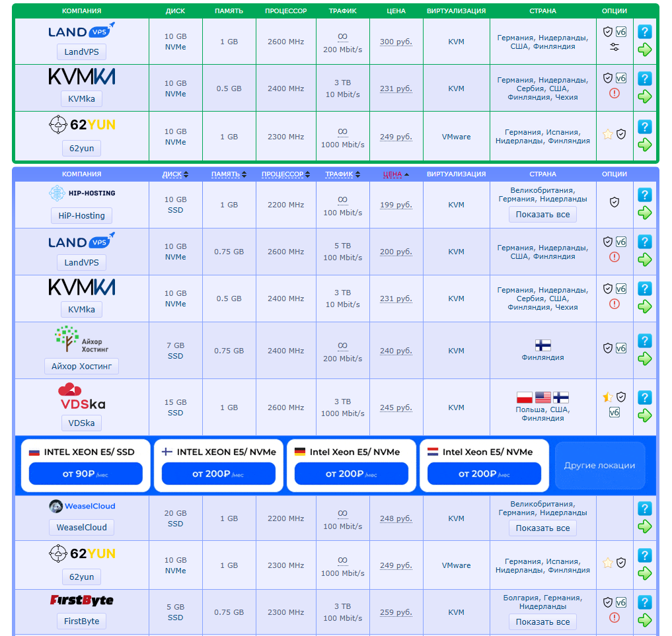Click the red warning icon in FirstByte row
This screenshot has height=636, width=672.
tap(614, 618)
